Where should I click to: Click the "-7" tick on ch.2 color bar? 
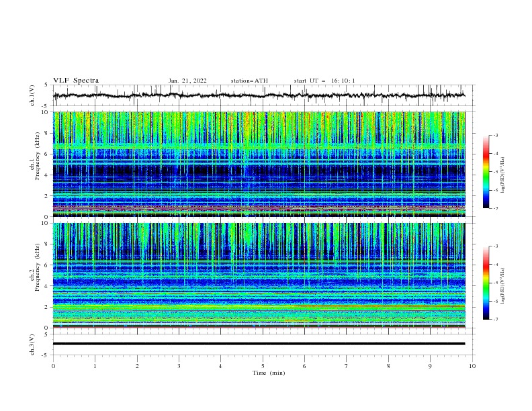[x=496, y=320]
